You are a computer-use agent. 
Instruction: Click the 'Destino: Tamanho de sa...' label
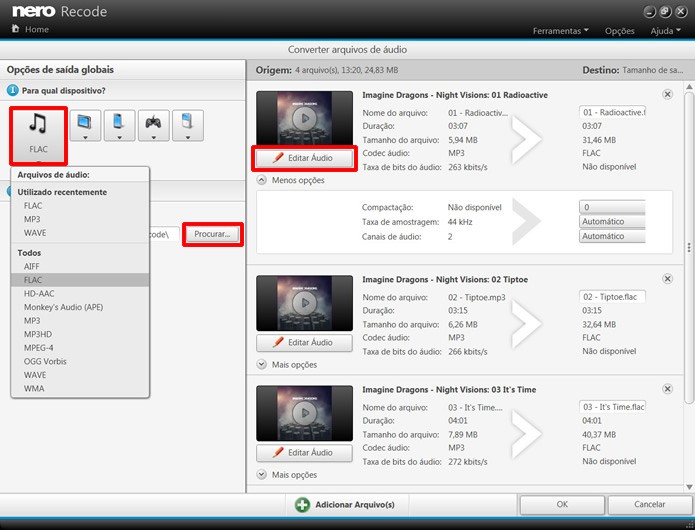tap(633, 70)
